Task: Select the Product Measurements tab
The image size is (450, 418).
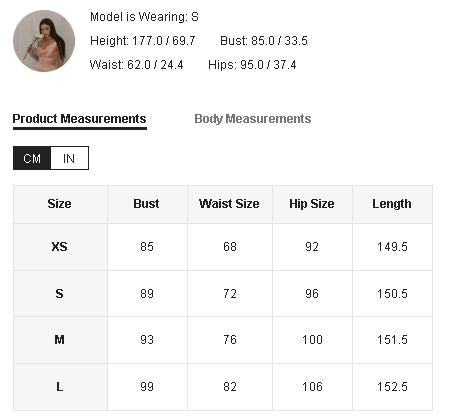Action: [x=79, y=119]
